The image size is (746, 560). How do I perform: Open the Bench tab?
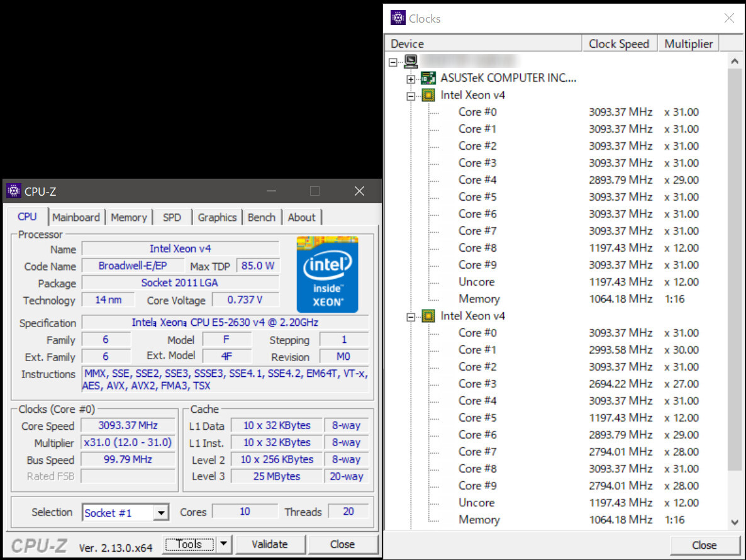(262, 218)
